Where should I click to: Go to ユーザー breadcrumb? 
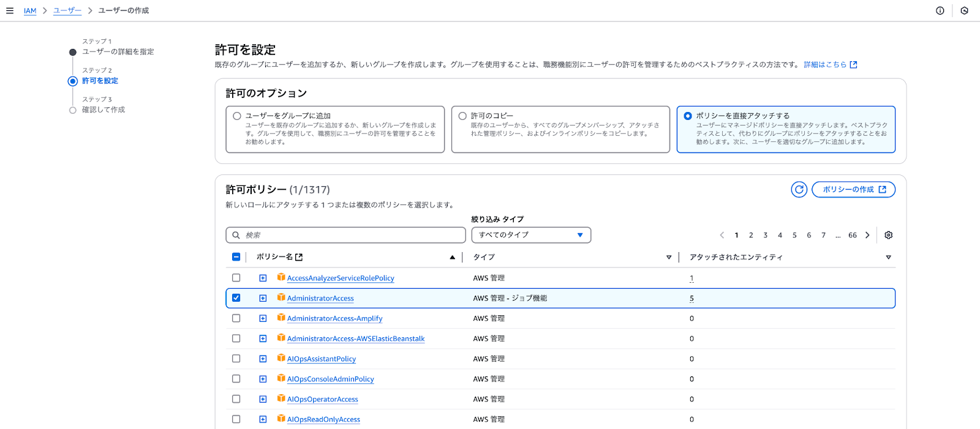coord(67,11)
